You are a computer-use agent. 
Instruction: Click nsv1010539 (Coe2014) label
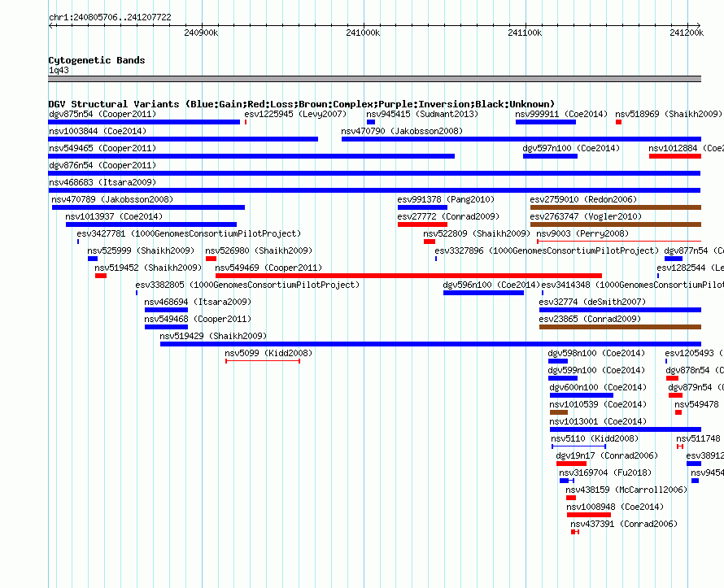click(598, 404)
